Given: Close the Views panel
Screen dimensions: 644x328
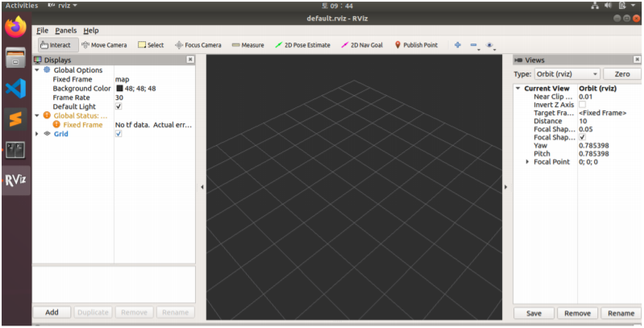Looking at the screenshot, I should click(637, 60).
